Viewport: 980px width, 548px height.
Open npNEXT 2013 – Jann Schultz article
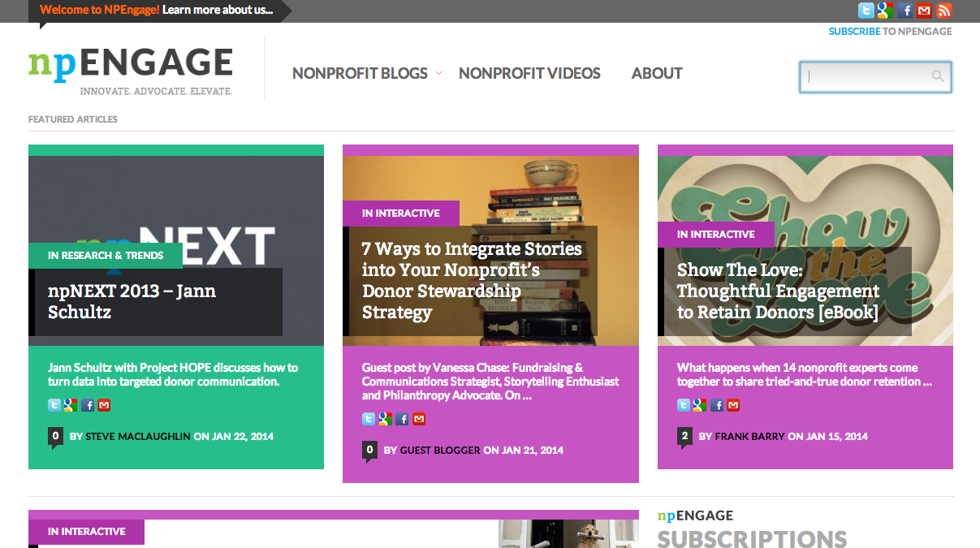point(132,301)
